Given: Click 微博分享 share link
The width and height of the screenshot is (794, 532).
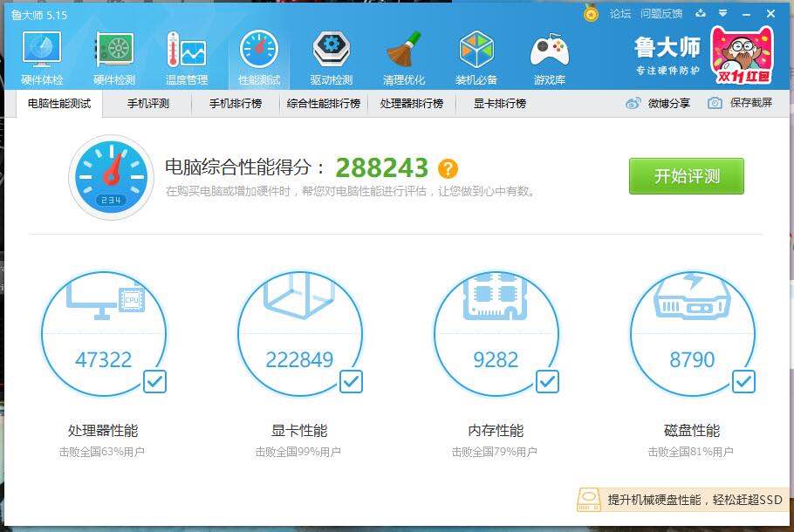Looking at the screenshot, I should (669, 103).
